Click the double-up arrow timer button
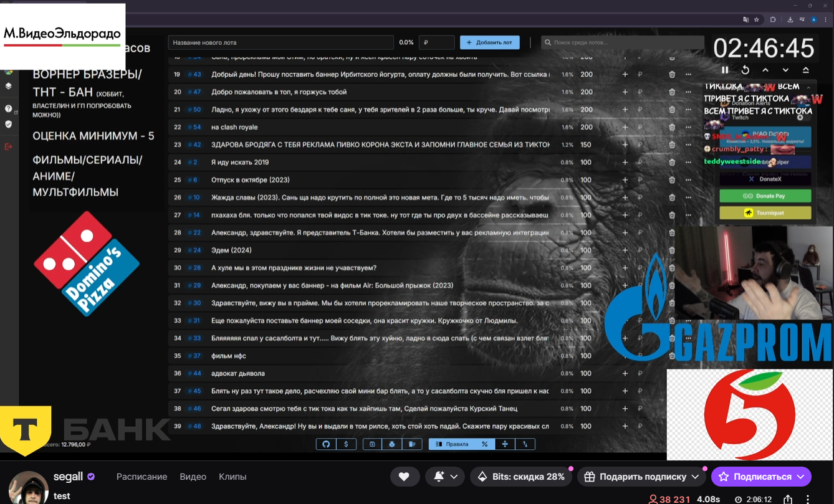Image resolution: width=834 pixels, height=504 pixels. (805, 70)
